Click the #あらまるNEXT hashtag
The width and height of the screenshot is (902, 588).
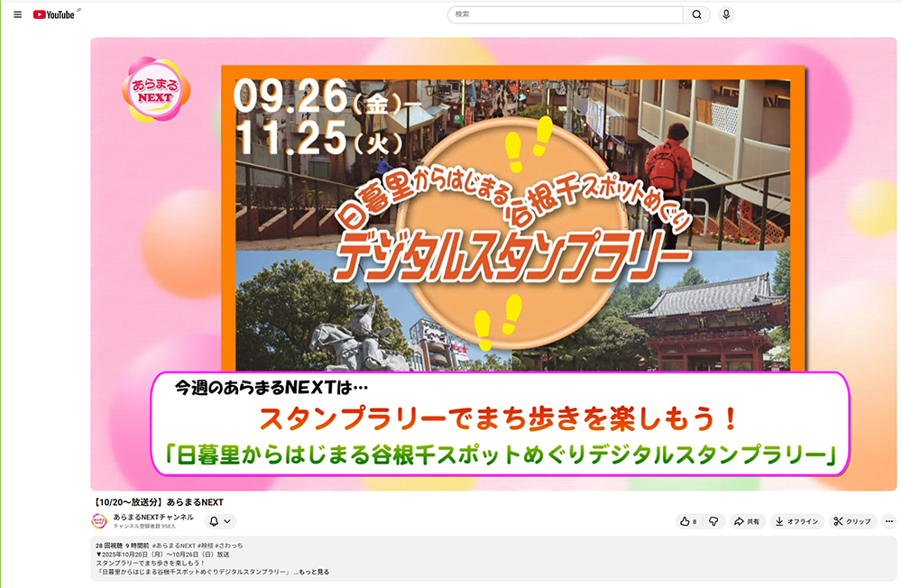click(172, 546)
